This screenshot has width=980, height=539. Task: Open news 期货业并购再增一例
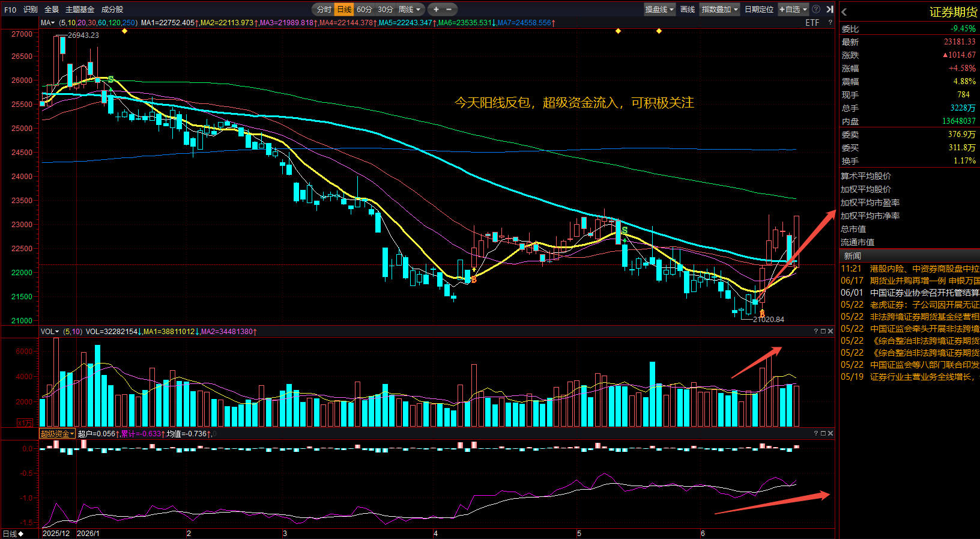tap(910, 281)
